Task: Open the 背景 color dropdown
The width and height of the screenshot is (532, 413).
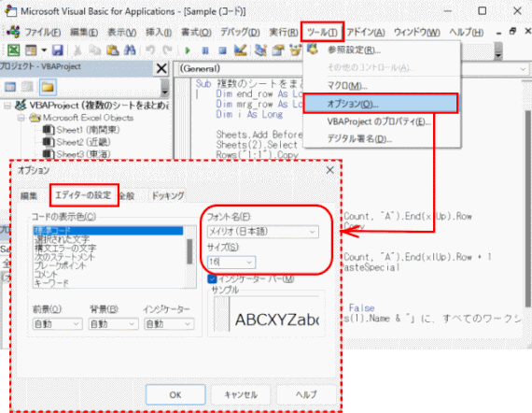Action: tap(113, 324)
